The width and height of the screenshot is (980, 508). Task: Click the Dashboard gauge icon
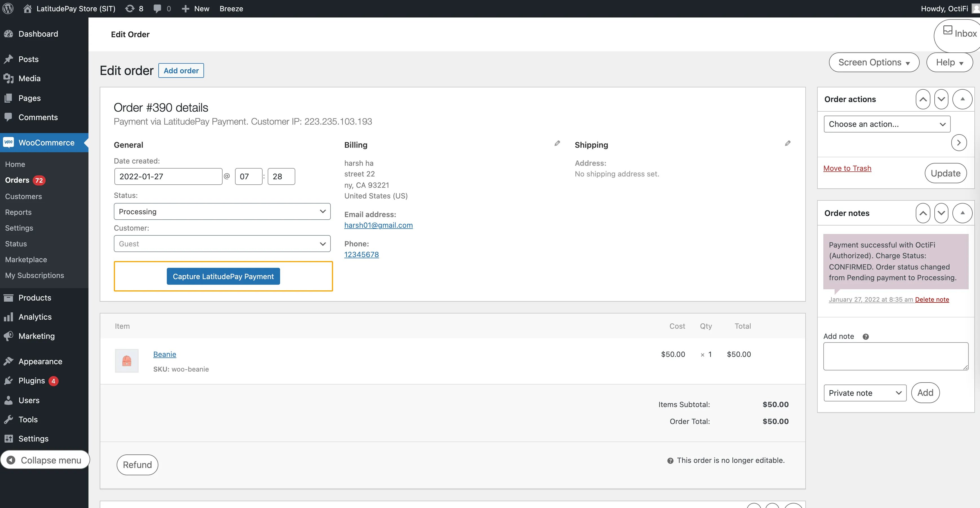(8, 34)
